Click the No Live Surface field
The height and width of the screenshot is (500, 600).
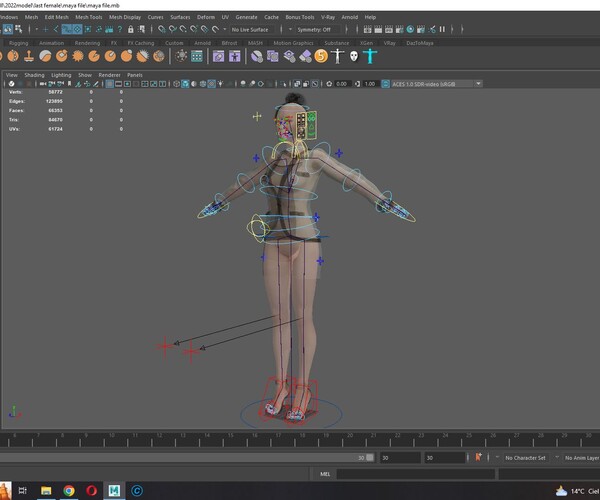pyautogui.click(x=253, y=29)
